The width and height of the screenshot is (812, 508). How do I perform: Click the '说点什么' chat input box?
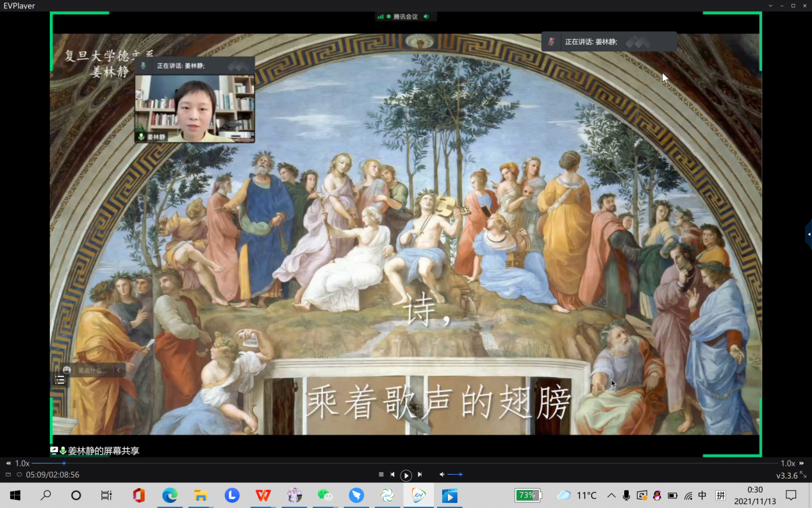(x=92, y=370)
